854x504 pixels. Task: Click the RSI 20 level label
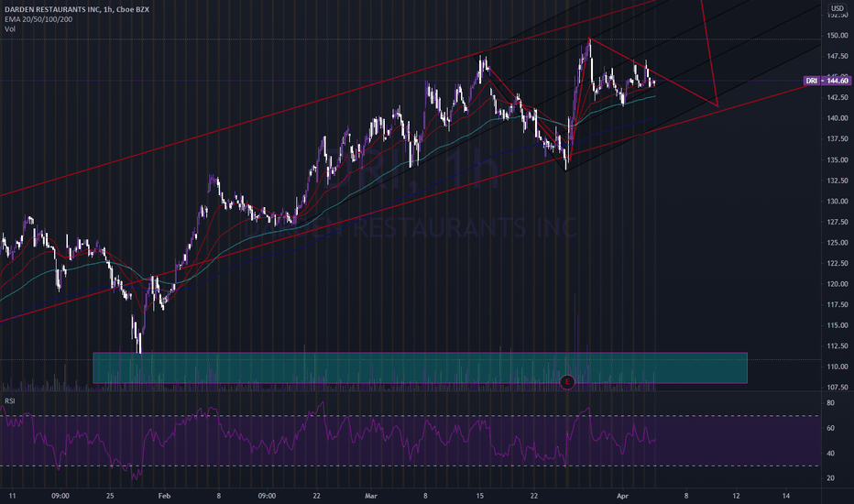830,478
